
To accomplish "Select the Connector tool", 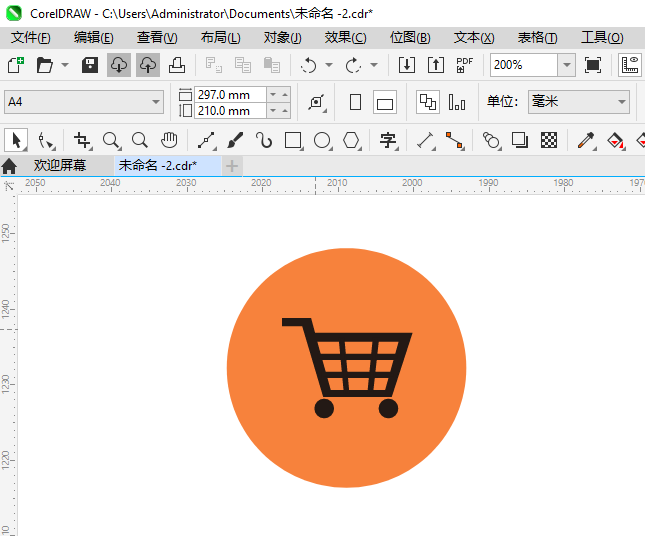I will pyautogui.click(x=455, y=141).
